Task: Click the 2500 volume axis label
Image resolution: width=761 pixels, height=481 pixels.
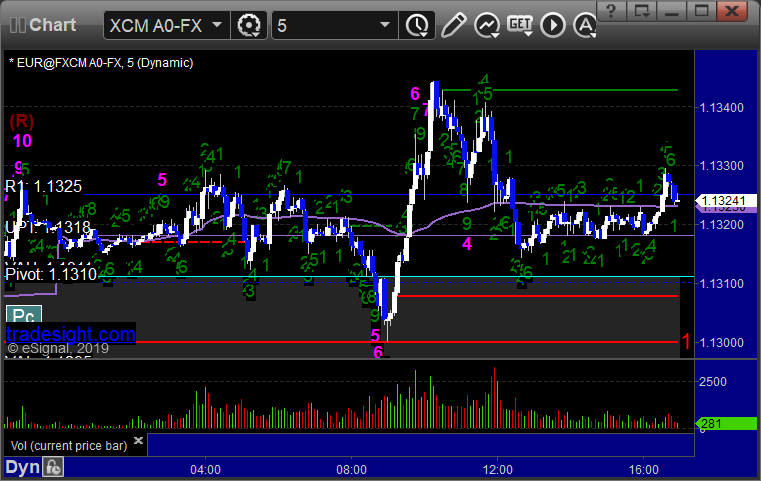Action: (712, 382)
